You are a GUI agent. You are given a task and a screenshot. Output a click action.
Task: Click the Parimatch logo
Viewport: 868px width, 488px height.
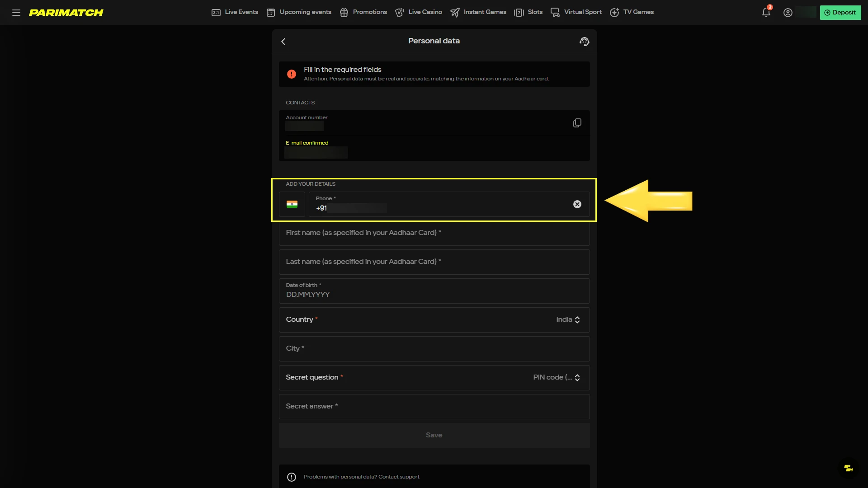(x=66, y=13)
